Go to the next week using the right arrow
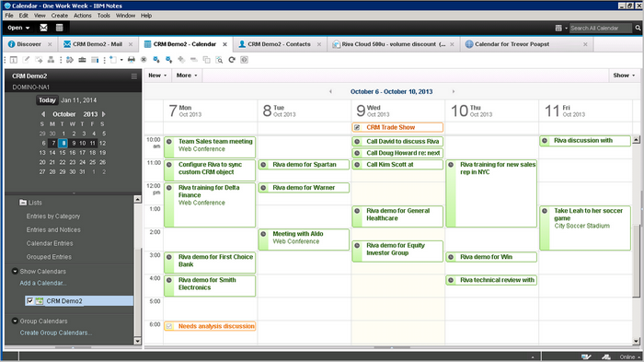This screenshot has height=362, width=644. pos(453,92)
